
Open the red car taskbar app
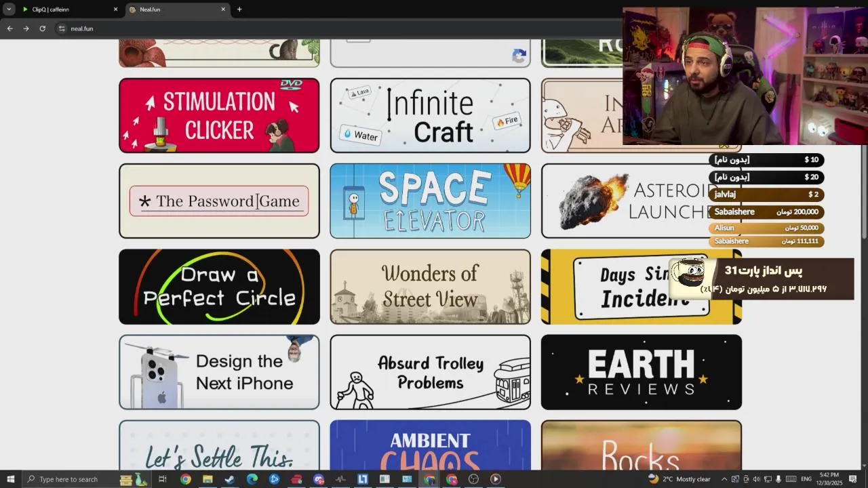pos(296,479)
